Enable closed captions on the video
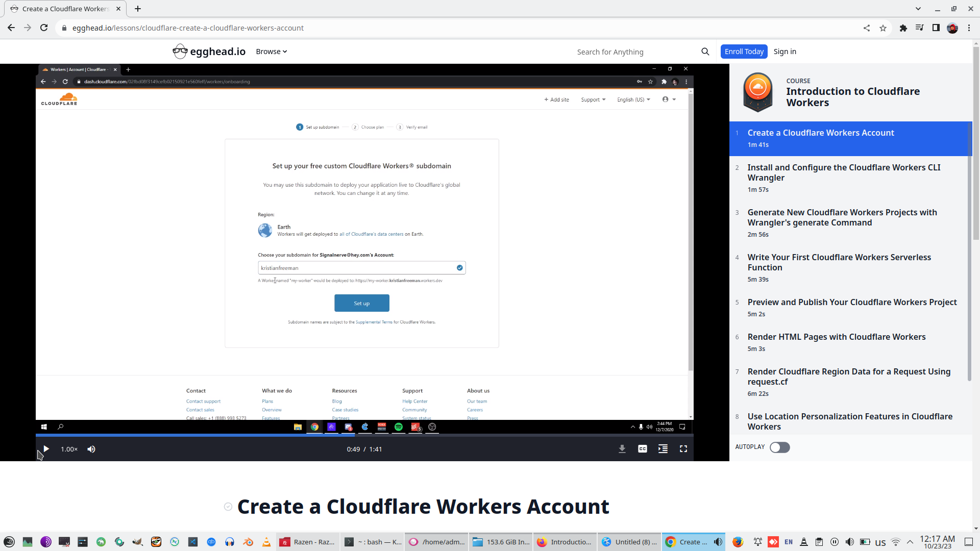The width and height of the screenshot is (980, 551). coord(642,449)
